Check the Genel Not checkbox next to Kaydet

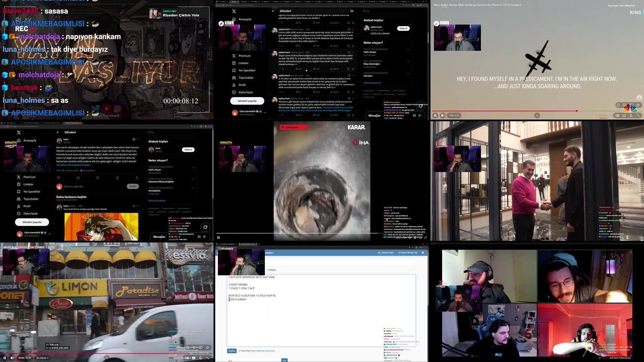pyautogui.click(x=239, y=351)
